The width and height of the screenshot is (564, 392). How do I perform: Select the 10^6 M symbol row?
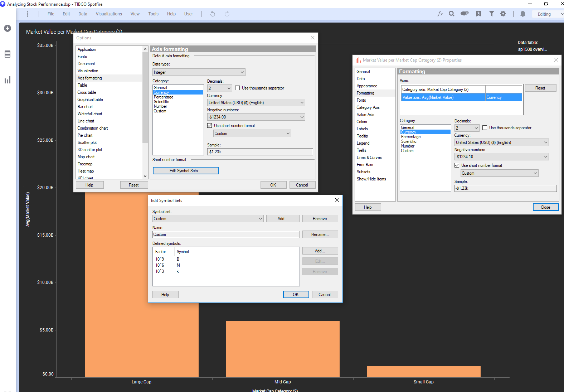[167, 265]
